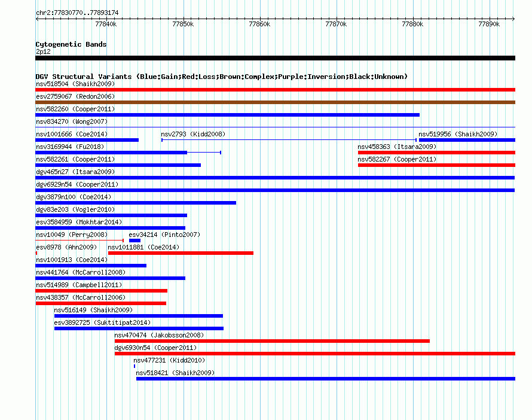The height and width of the screenshot is (420, 532).
Task: Select the blue dgv465n27 gain bar
Action: pyautogui.click(x=275, y=178)
